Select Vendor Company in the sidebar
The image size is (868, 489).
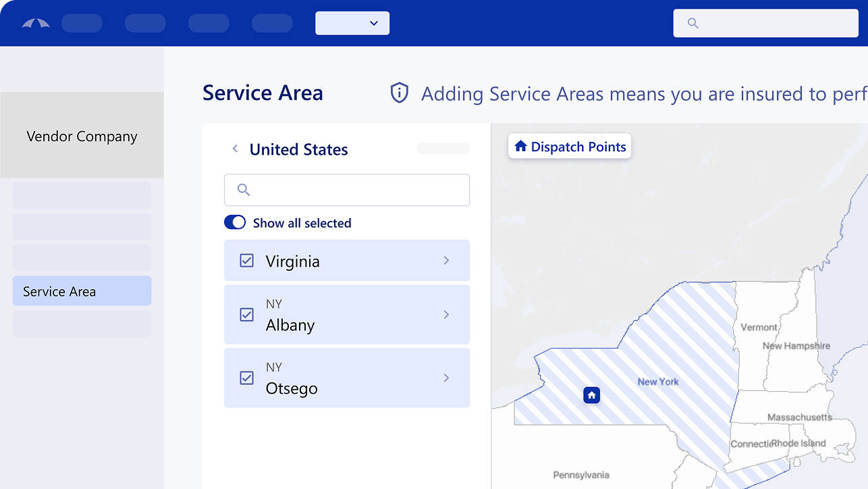point(82,136)
